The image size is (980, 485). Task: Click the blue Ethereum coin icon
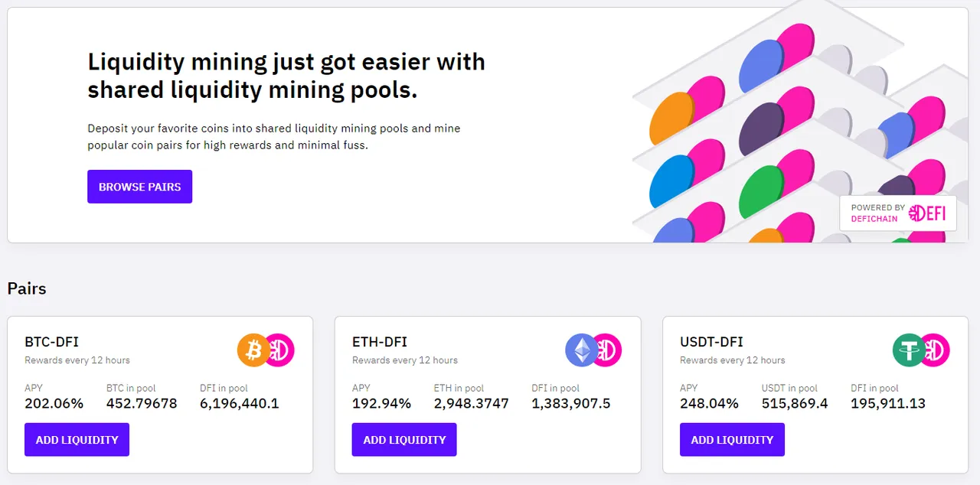(582, 350)
